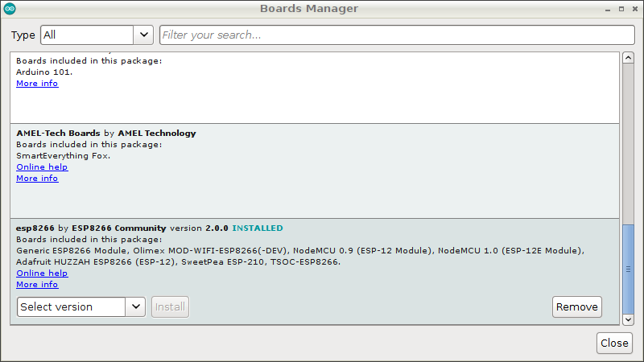The height and width of the screenshot is (362, 644).
Task: Maximize the Boards Manager window
Action: coord(621,9)
